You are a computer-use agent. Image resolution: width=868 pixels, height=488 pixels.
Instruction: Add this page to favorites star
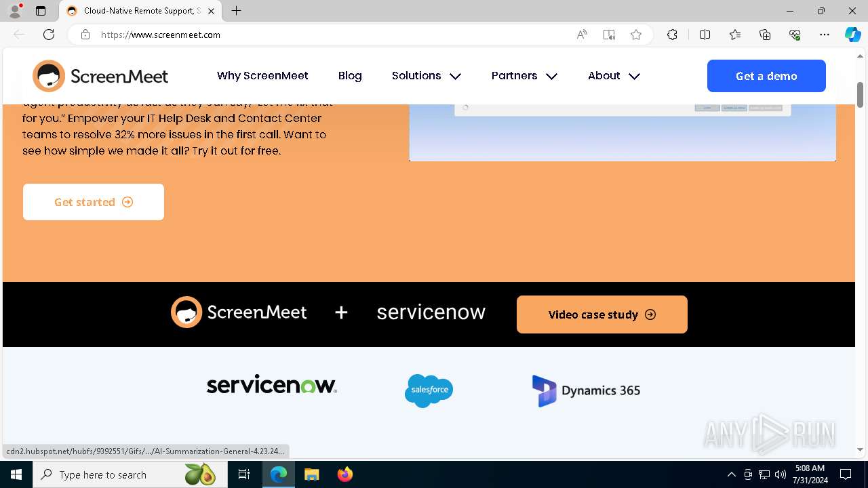(636, 35)
